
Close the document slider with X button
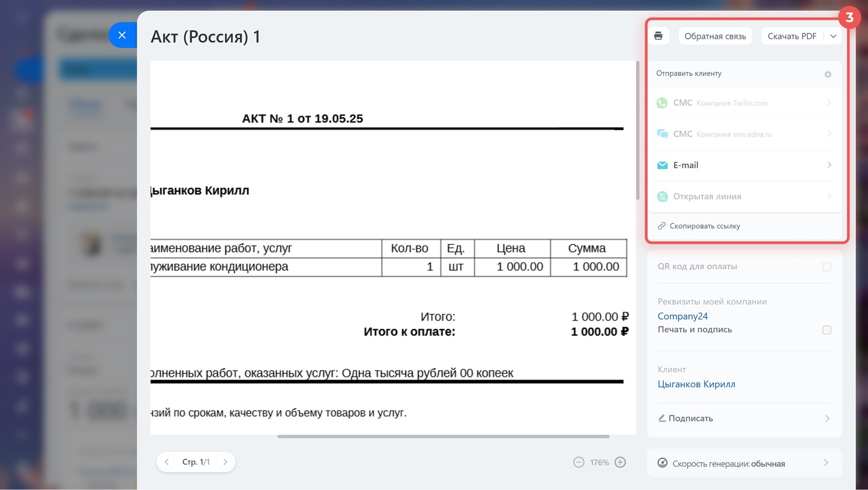(x=122, y=35)
